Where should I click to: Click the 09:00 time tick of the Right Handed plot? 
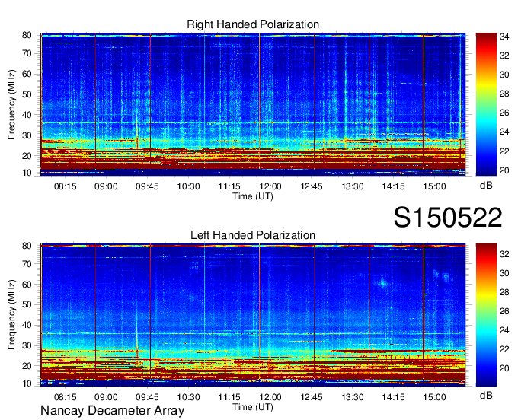click(x=106, y=186)
